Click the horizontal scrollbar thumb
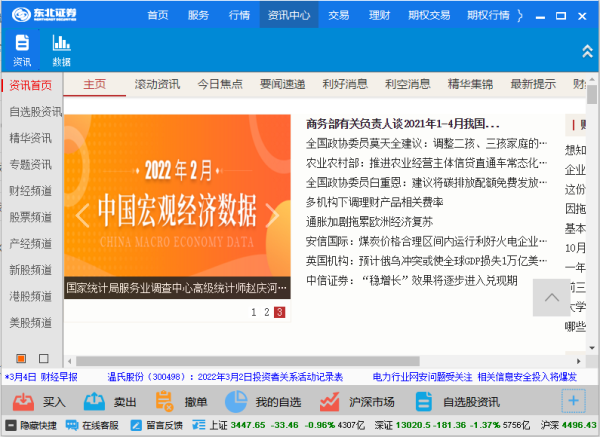600x437 pixels. 248,361
